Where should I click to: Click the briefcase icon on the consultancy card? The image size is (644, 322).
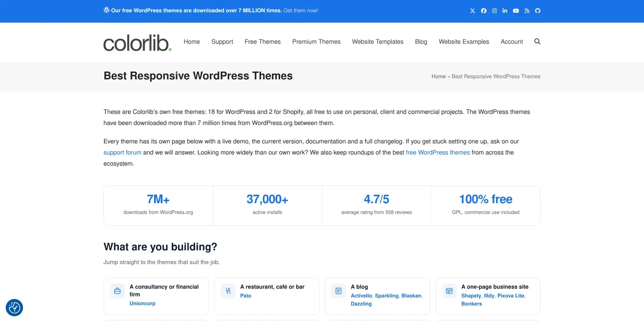pyautogui.click(x=117, y=291)
